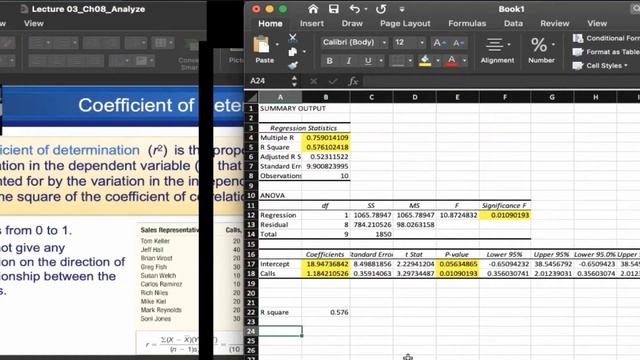Open the View tab in Excel
The image size is (640, 360).
coord(597,24)
